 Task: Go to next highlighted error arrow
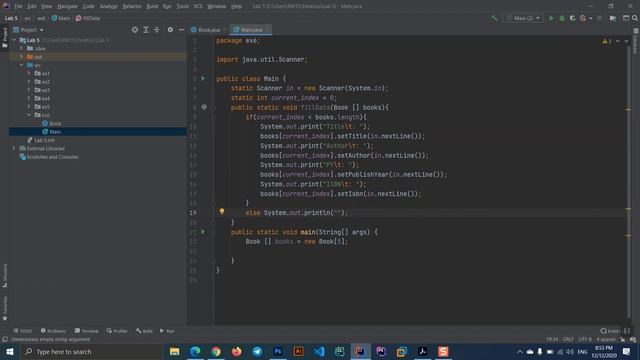pyautogui.click(x=626, y=41)
